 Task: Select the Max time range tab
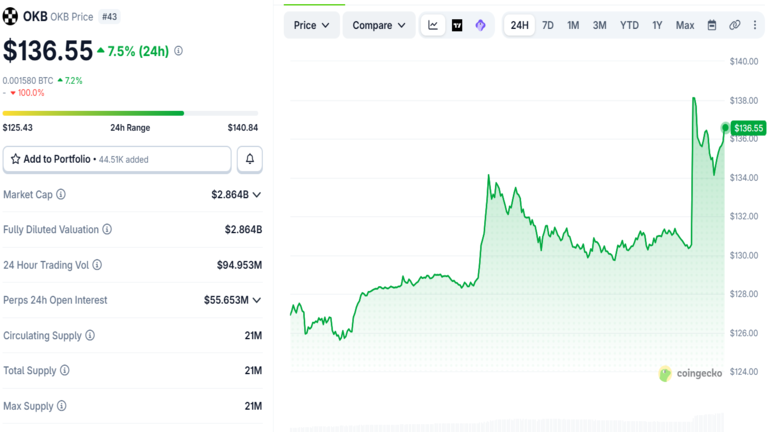(x=685, y=25)
